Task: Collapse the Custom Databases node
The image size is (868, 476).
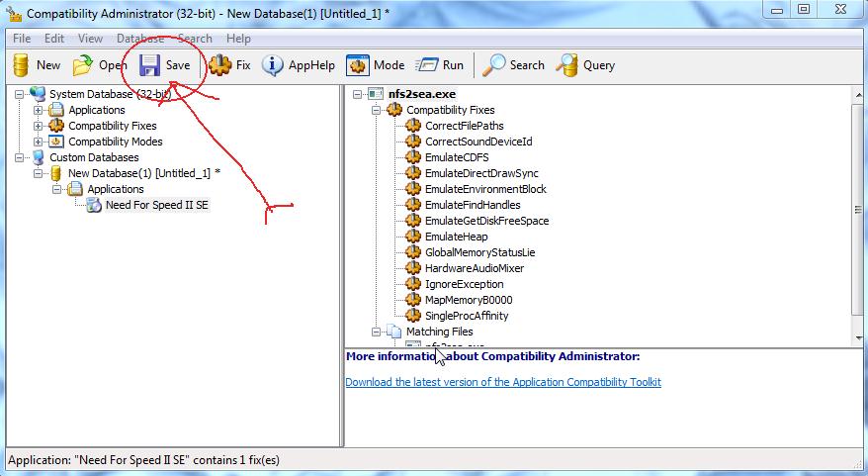Action: [x=19, y=157]
